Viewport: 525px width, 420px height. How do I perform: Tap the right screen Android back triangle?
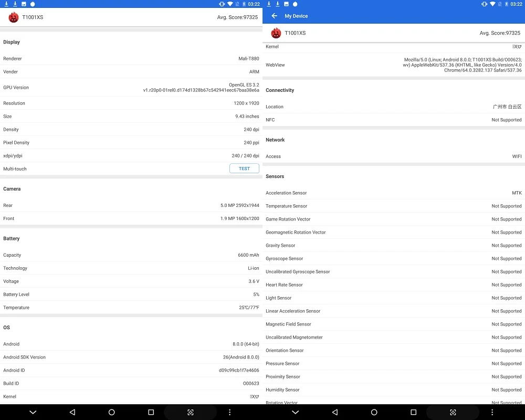pos(335,412)
